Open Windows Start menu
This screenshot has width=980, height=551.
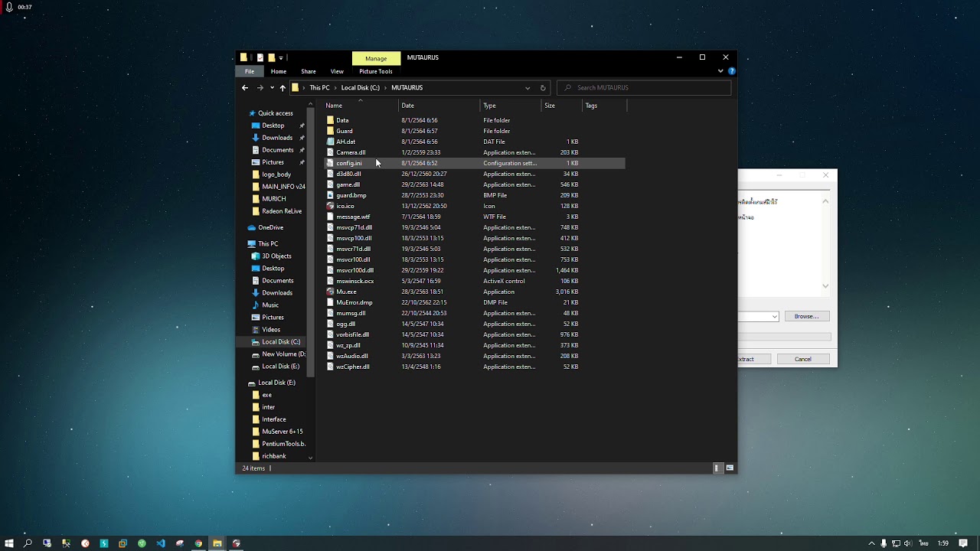click(x=9, y=543)
